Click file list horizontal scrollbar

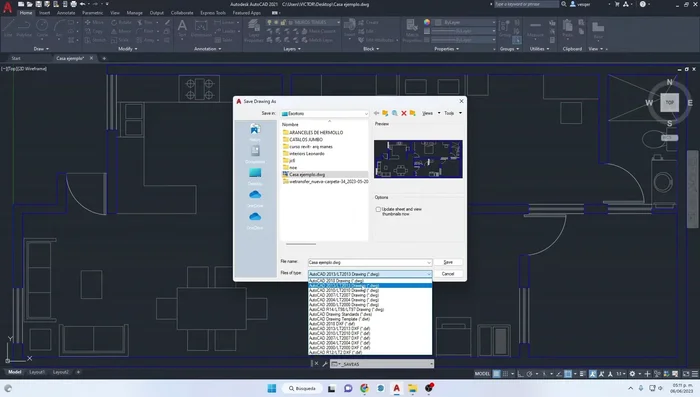(x=301, y=244)
